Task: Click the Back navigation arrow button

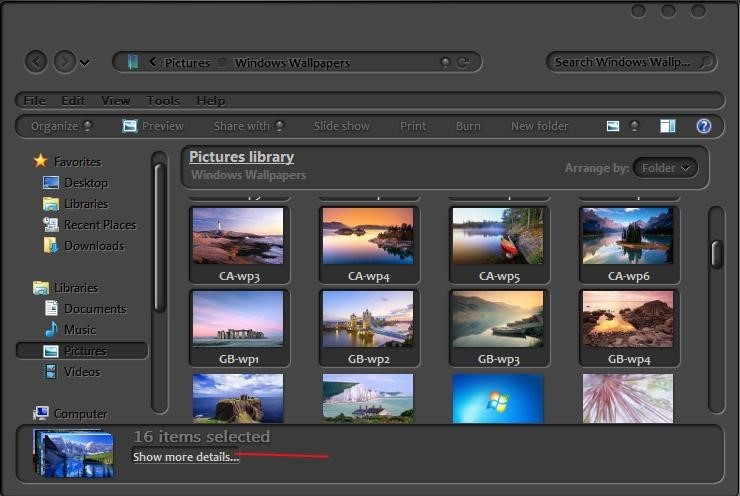Action: (36, 62)
